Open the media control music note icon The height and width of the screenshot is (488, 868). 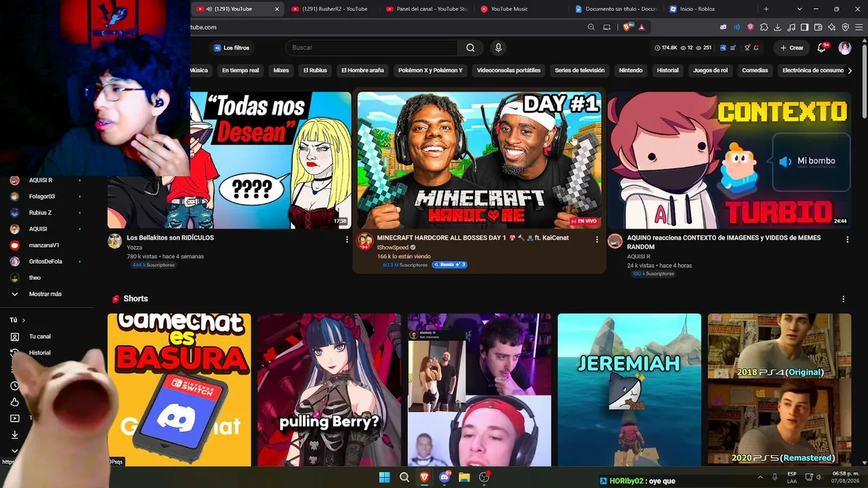pyautogui.click(x=791, y=27)
